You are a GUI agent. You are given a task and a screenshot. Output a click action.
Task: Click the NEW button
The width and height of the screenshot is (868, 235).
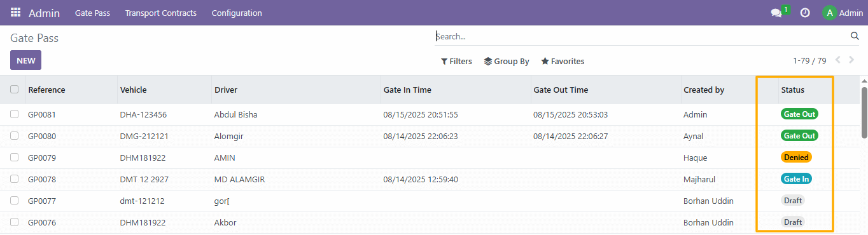tap(25, 60)
